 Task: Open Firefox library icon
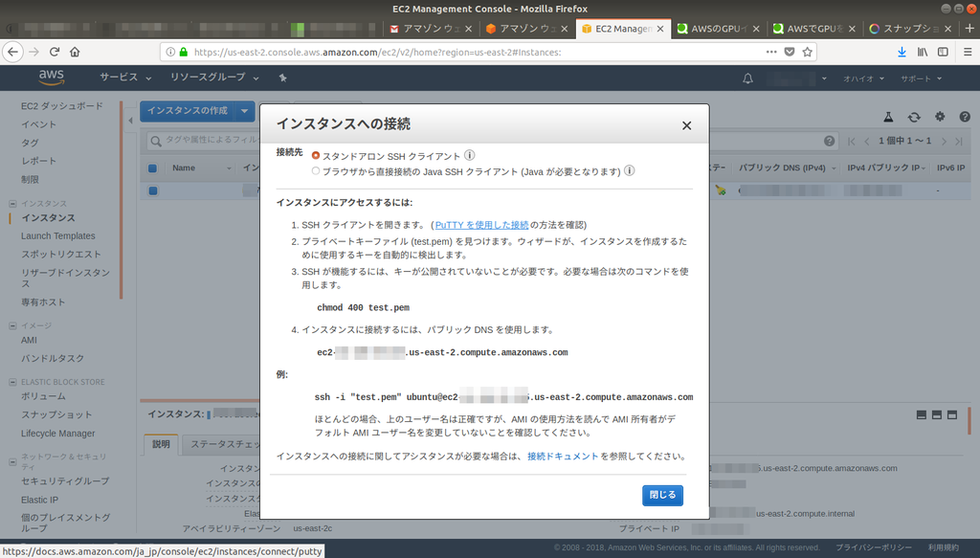923,52
